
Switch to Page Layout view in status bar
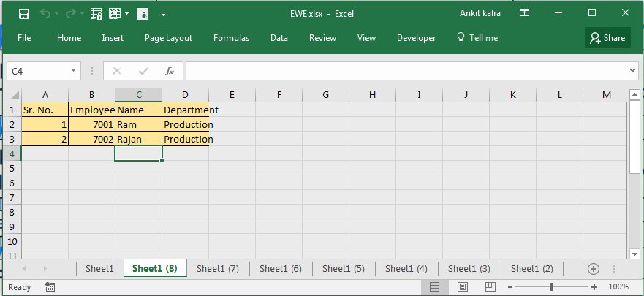point(462,287)
